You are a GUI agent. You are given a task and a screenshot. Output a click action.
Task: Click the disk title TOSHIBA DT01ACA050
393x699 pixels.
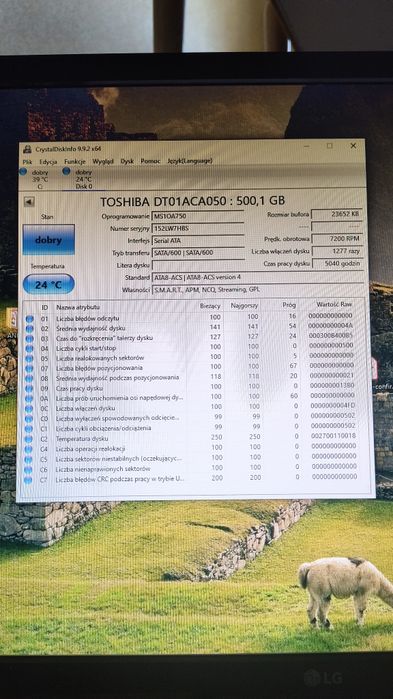192,201
